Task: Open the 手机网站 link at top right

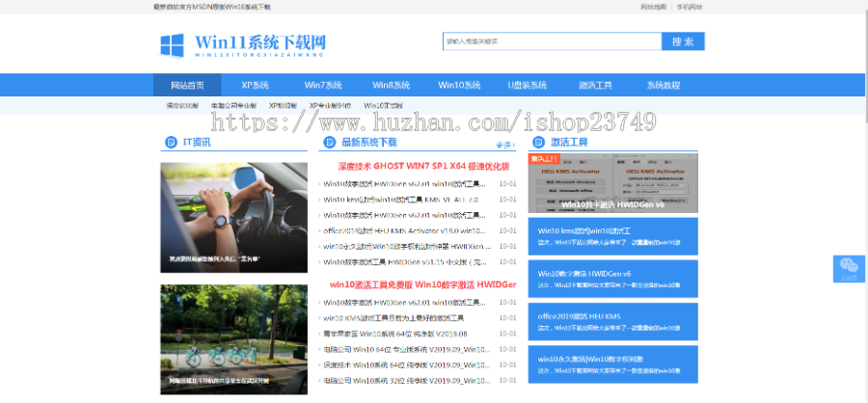Action: point(690,7)
